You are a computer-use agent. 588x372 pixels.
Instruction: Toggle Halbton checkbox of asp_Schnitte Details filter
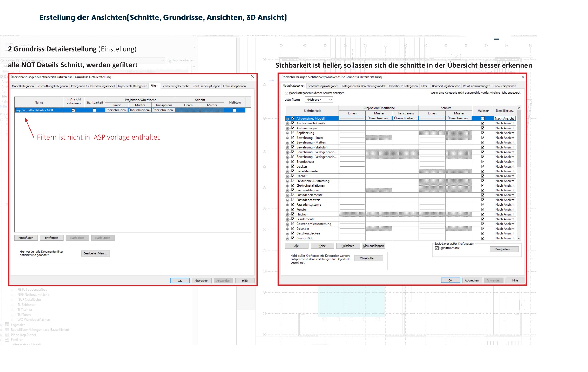234,110
